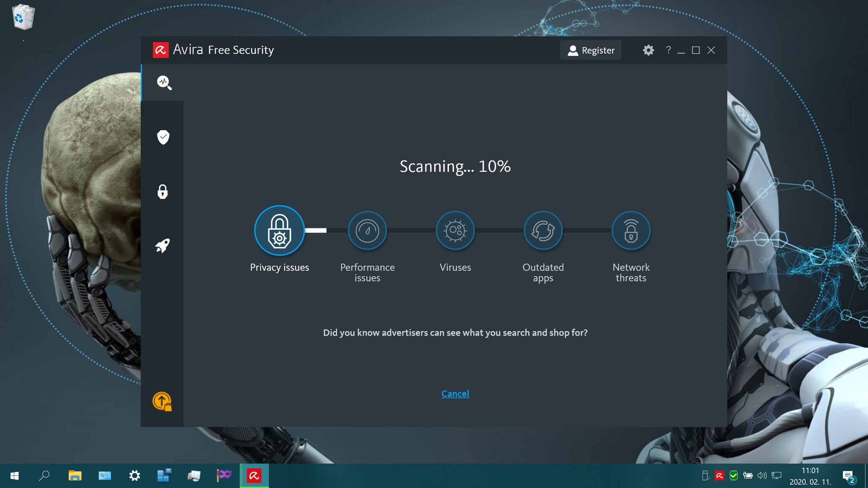Maximize the Avira window

tap(696, 50)
